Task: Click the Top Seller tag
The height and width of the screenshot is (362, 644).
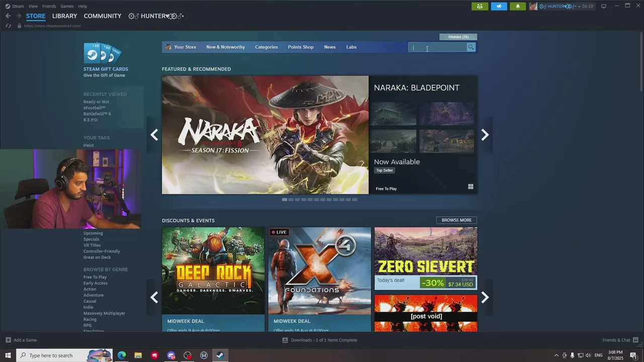Action: (384, 170)
